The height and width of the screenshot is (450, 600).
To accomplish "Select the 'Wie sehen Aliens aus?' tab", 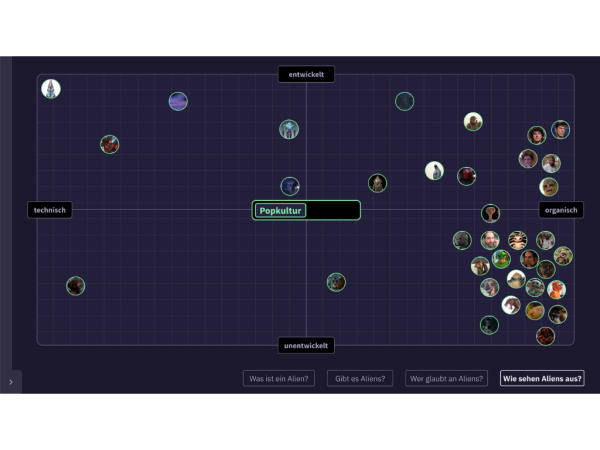I will click(542, 378).
